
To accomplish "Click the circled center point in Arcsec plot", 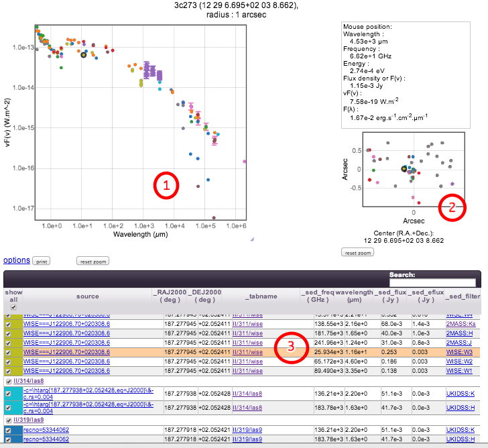I will [x=404, y=169].
